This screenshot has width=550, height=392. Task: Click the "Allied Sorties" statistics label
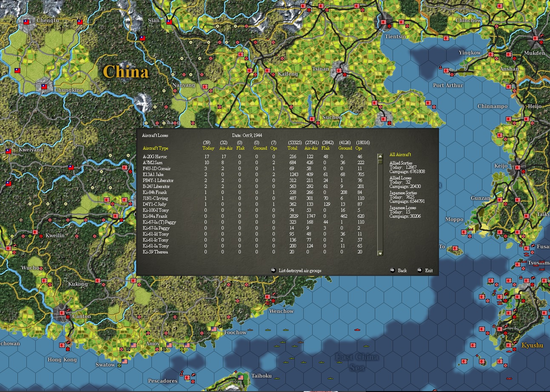pos(401,163)
